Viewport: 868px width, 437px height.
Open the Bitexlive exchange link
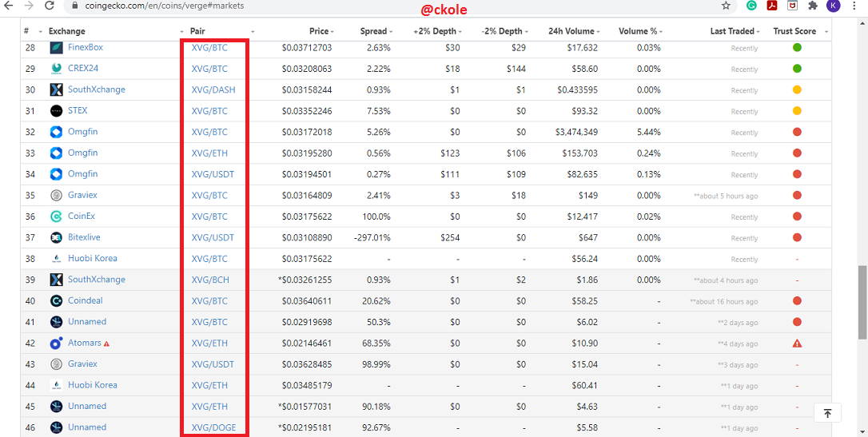(84, 237)
